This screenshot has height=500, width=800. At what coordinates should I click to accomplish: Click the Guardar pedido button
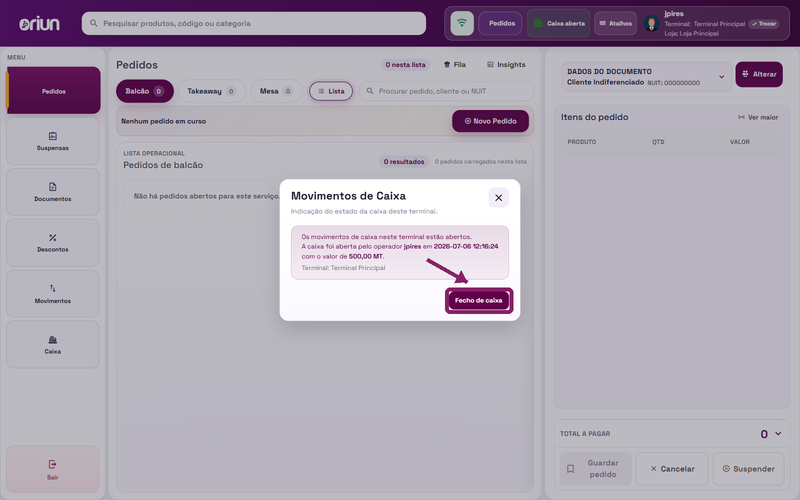coord(595,468)
